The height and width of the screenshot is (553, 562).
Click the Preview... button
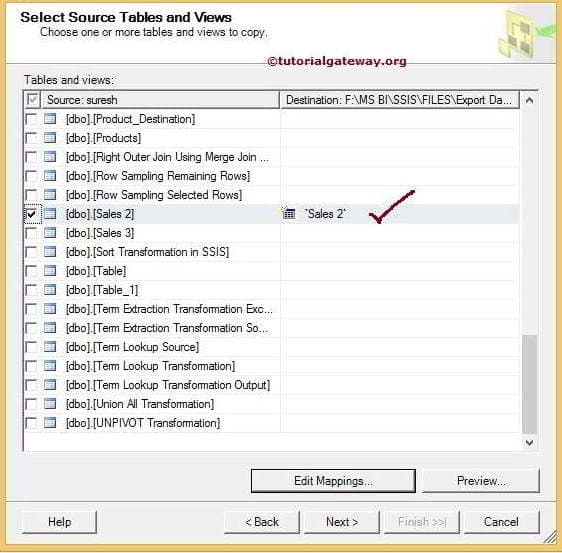pos(481,481)
